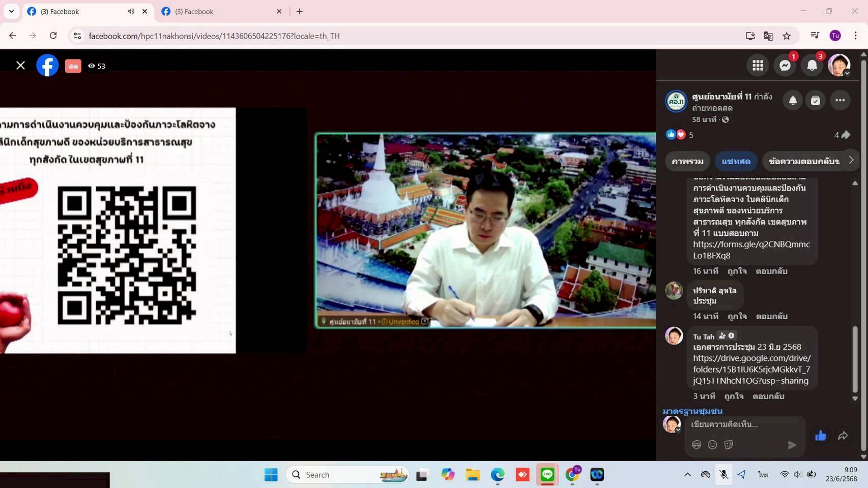Open the forms.gle link in comment
Viewport: 868px width, 488px height.
click(x=751, y=250)
